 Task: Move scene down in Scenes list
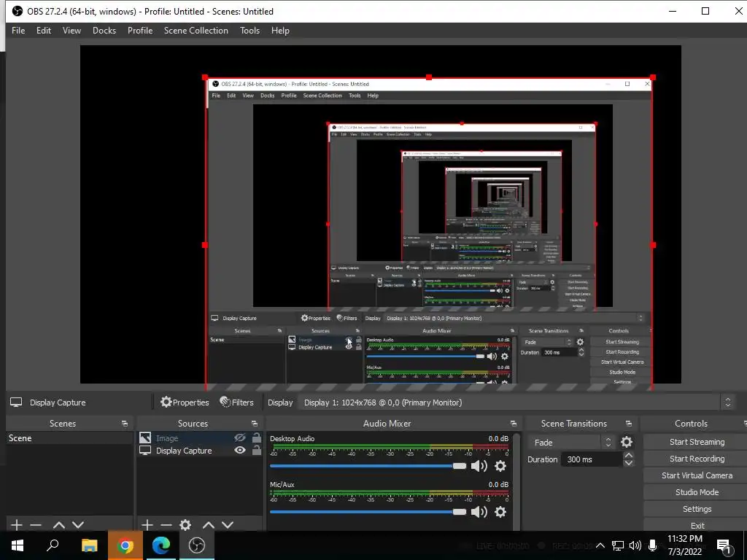(78, 525)
